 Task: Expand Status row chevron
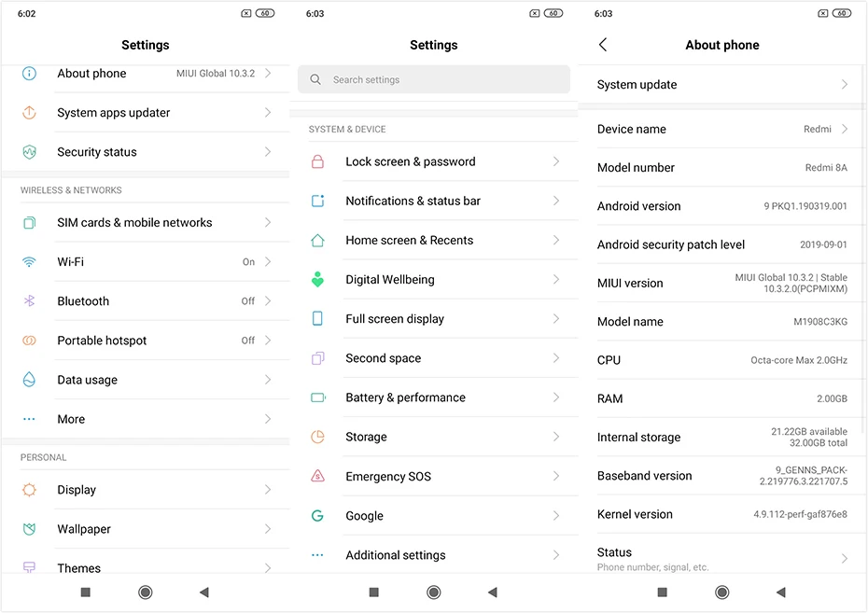[x=845, y=558]
